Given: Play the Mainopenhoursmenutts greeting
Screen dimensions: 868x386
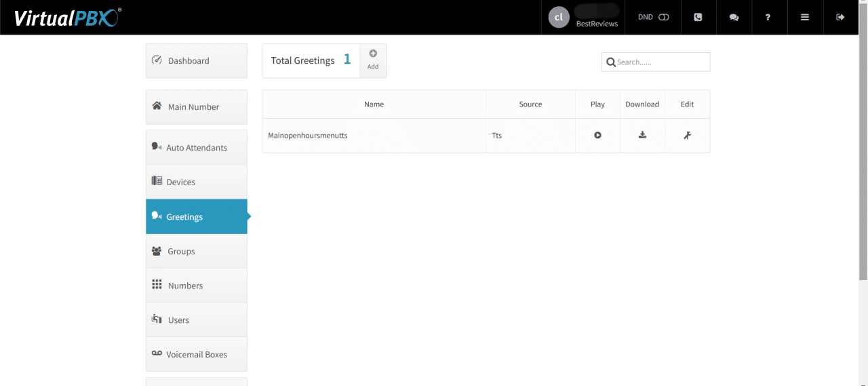Looking at the screenshot, I should [x=597, y=135].
